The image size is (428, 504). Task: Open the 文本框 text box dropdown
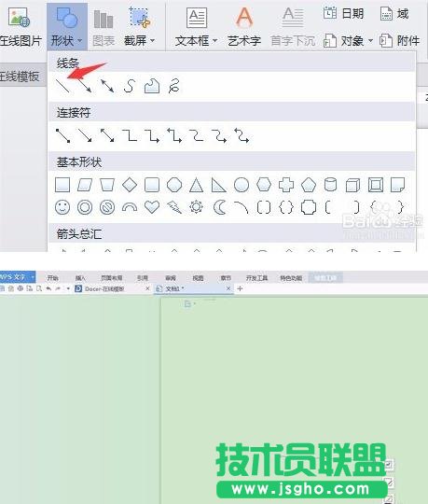tap(196, 27)
